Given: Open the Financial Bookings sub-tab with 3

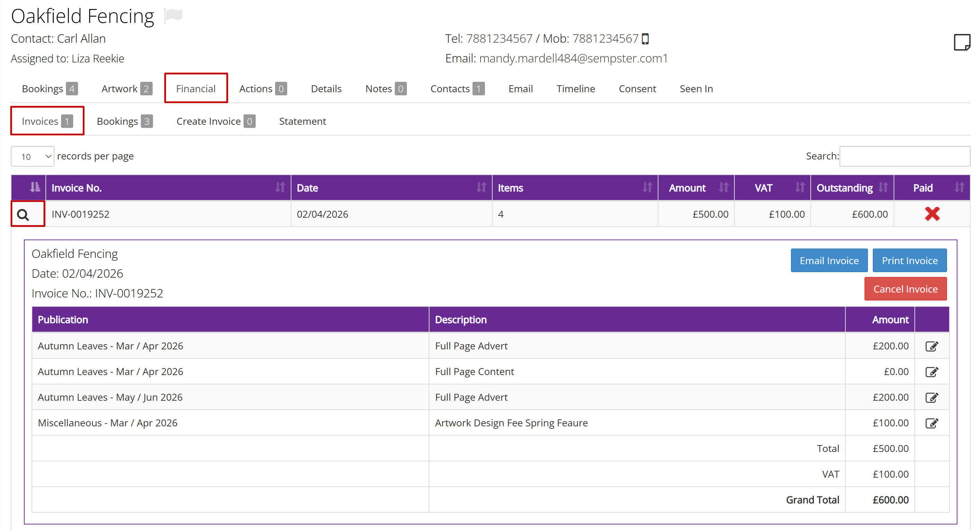Looking at the screenshot, I should 125,121.
